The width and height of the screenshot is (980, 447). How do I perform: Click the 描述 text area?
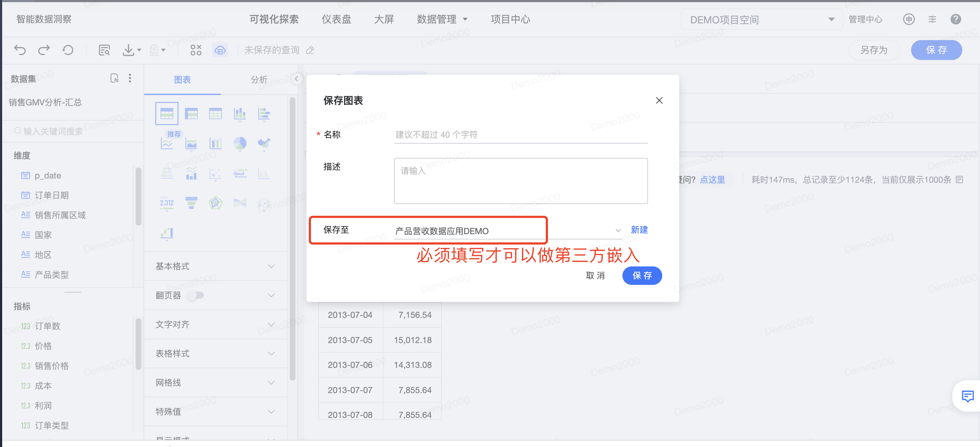point(521,181)
